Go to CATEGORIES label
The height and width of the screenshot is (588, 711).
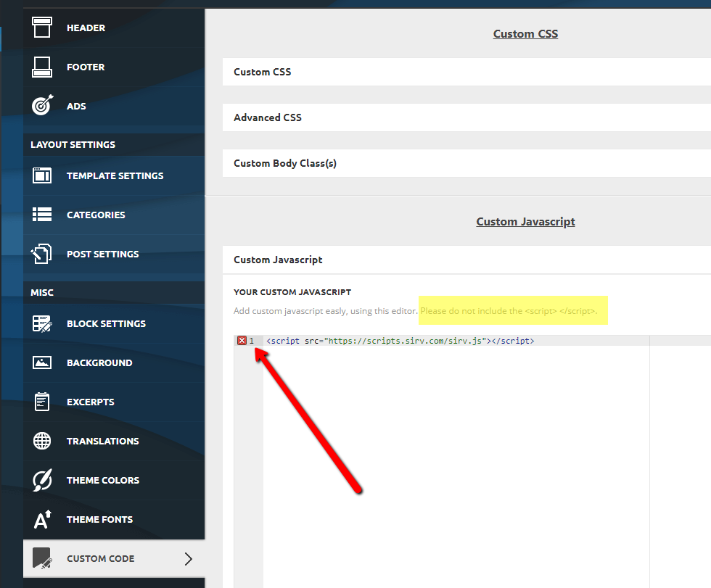(96, 215)
